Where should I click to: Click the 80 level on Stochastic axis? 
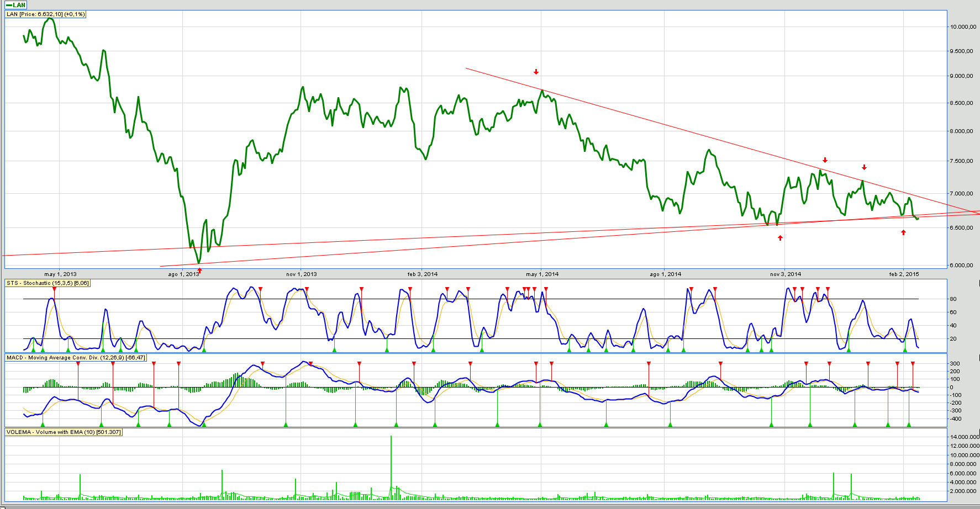tap(953, 299)
